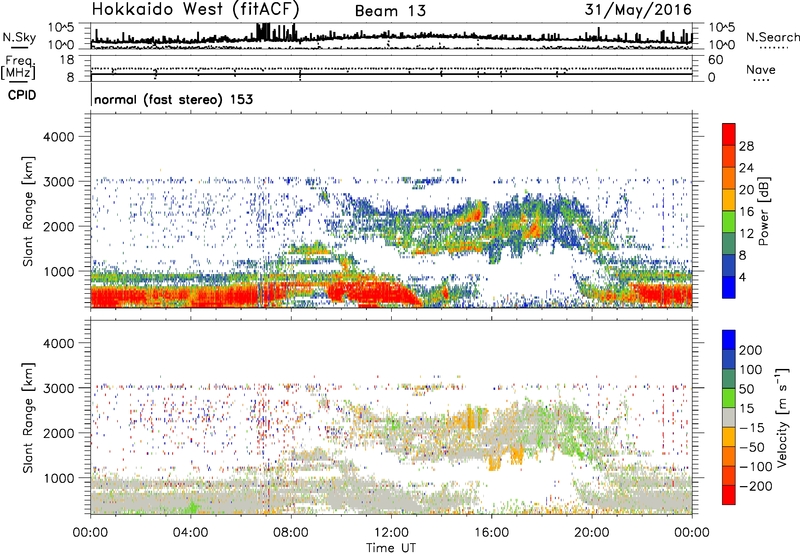Click the 'Beam 13' label

pos(390,11)
